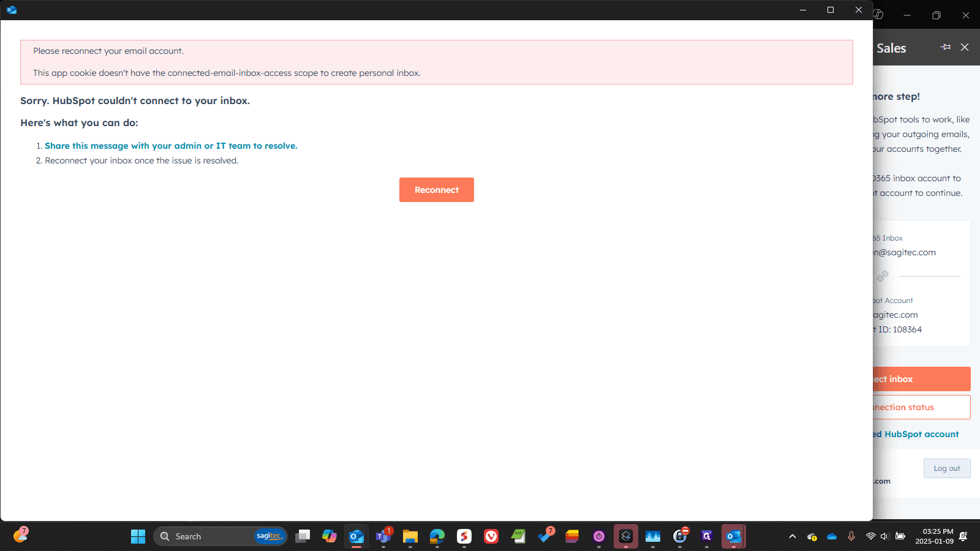
Task: Open the stacked colored layers app in taskbar
Action: pyautogui.click(x=572, y=536)
